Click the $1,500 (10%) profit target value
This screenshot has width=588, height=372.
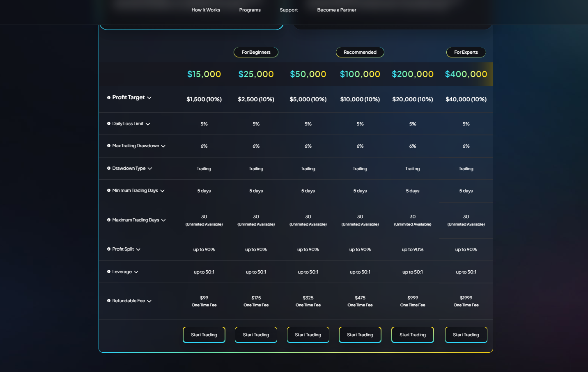tap(204, 99)
